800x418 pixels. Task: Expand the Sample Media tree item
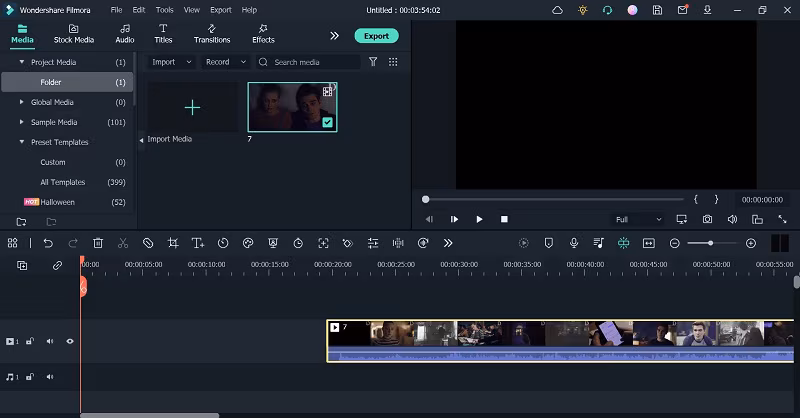(x=22, y=122)
